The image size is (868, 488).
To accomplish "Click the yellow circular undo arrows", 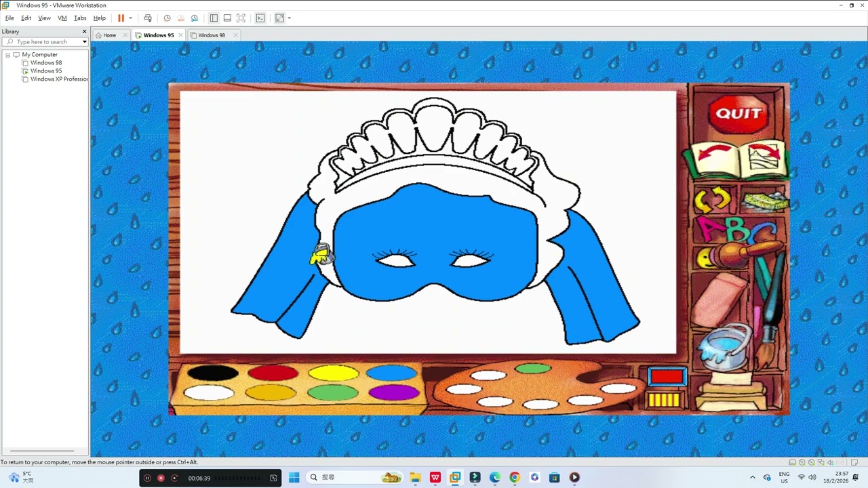I will tap(712, 199).
